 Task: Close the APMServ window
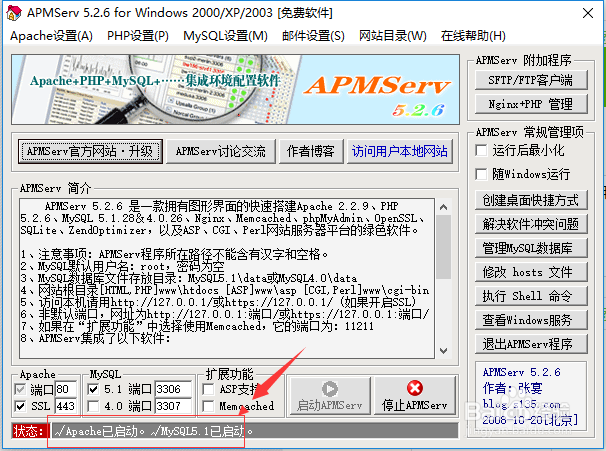point(588,13)
